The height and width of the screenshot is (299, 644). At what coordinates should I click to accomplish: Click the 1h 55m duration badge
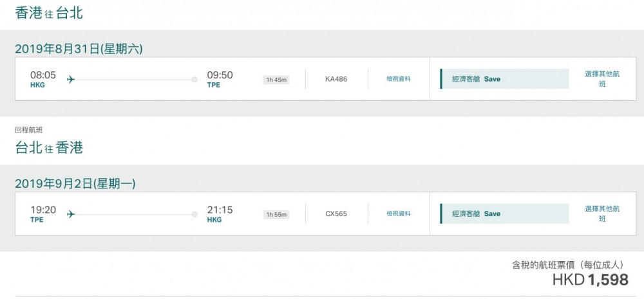tap(276, 214)
